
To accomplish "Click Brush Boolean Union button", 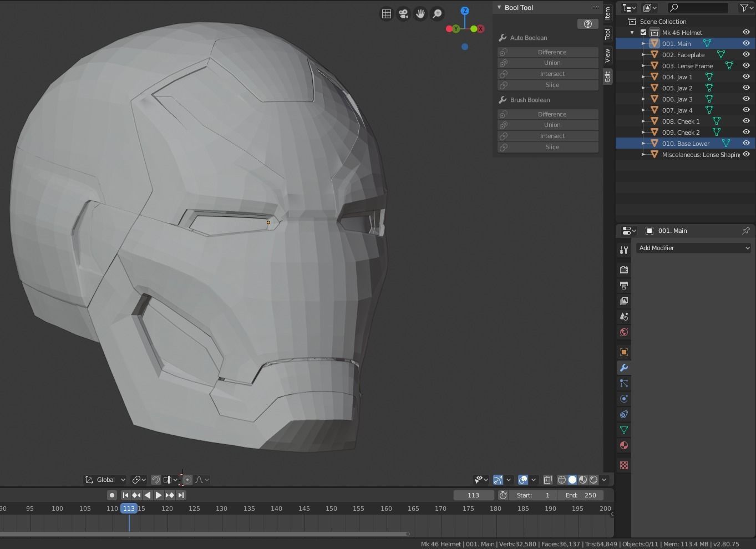I will pyautogui.click(x=552, y=125).
